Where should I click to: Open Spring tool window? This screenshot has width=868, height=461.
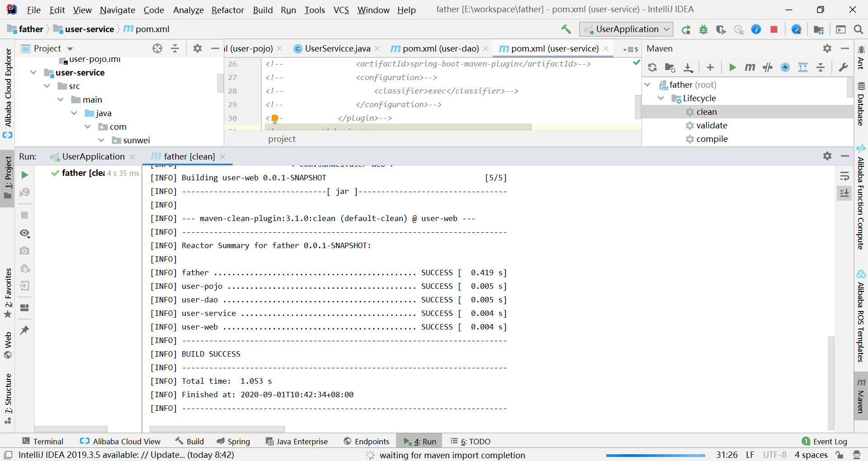[x=233, y=441]
